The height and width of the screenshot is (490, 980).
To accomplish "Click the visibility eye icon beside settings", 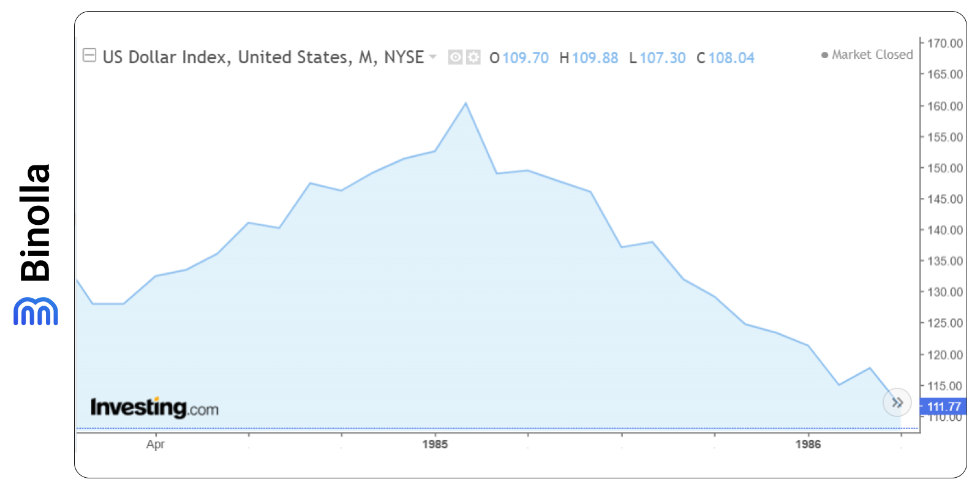I will [x=454, y=57].
